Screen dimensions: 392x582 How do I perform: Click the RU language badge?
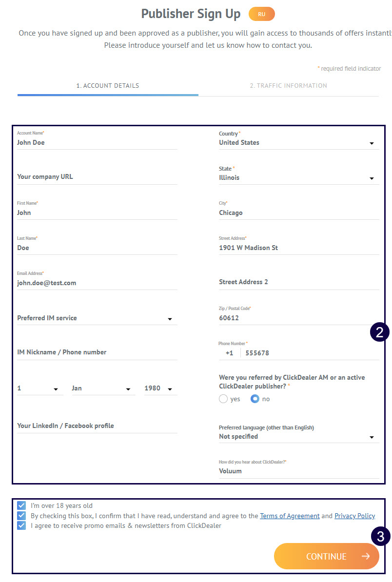pyautogui.click(x=262, y=14)
